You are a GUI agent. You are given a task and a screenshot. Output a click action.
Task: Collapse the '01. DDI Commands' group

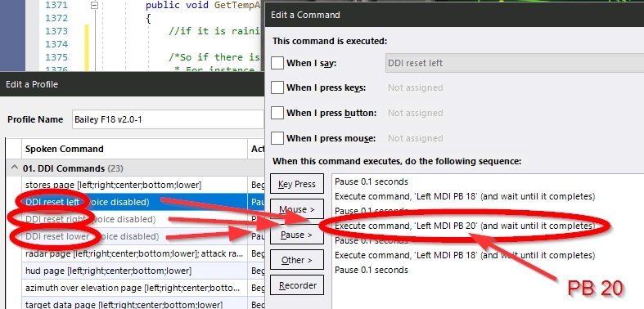click(15, 168)
